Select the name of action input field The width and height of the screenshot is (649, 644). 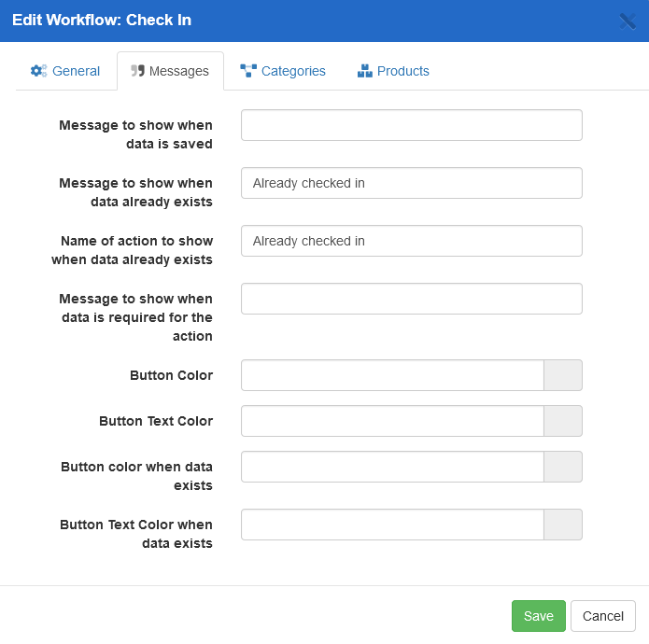pos(411,241)
